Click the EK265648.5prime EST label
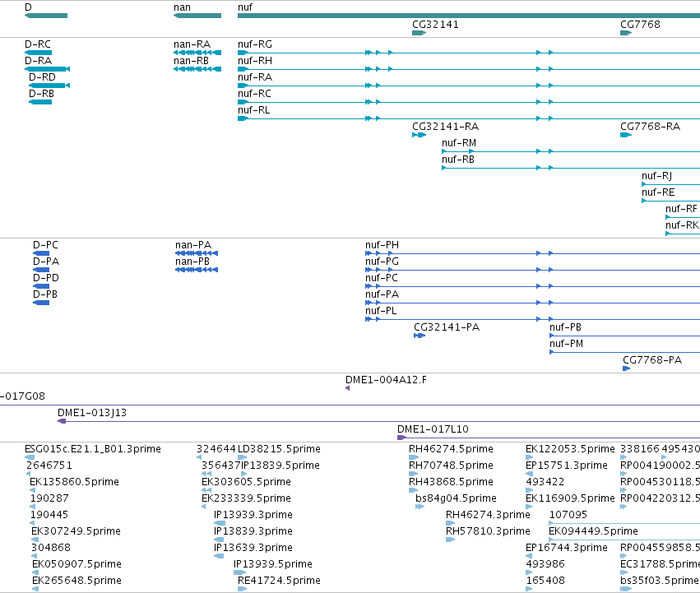 (x=76, y=581)
